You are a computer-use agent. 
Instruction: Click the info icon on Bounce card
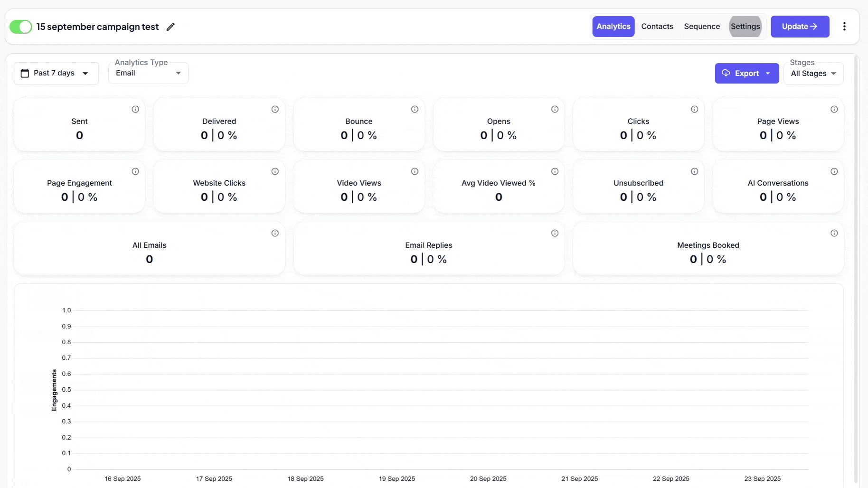[415, 109]
